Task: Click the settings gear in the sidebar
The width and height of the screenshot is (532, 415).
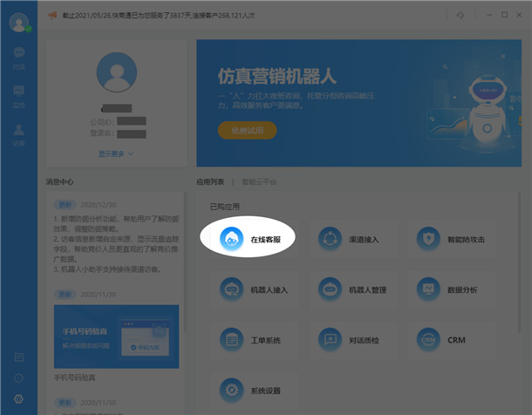Action: [18, 399]
